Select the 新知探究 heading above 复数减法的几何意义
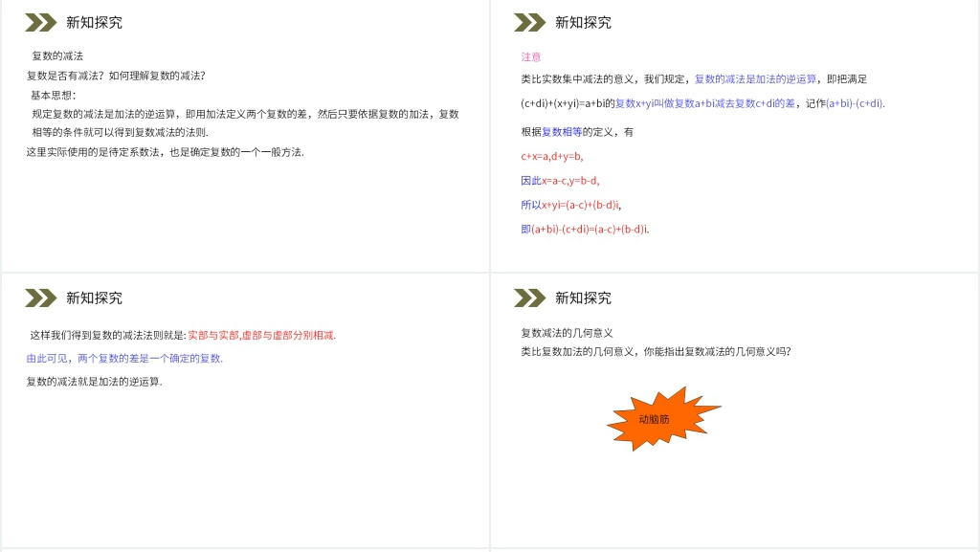The height and width of the screenshot is (552, 980). 583,298
